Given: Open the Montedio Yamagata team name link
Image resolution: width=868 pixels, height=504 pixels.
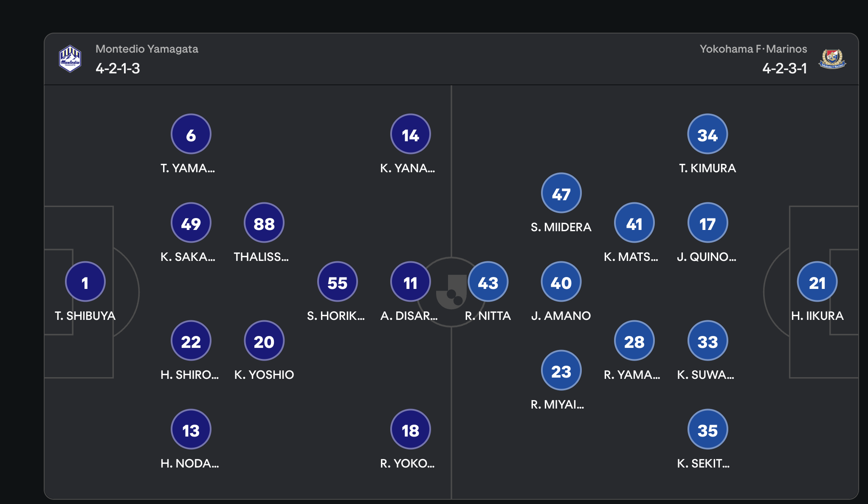Looking at the screenshot, I should pyautogui.click(x=147, y=49).
